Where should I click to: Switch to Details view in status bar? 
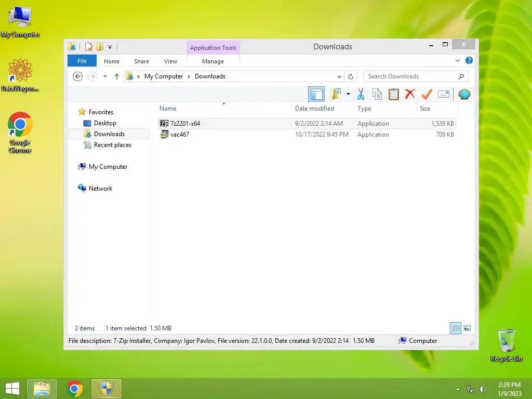455,328
